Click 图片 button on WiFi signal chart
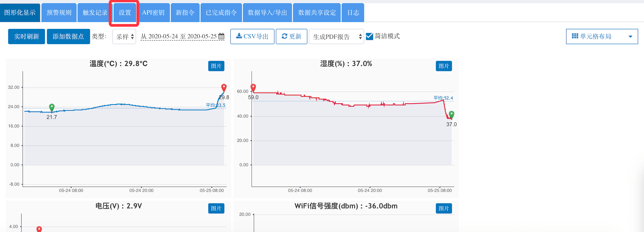 (x=444, y=208)
